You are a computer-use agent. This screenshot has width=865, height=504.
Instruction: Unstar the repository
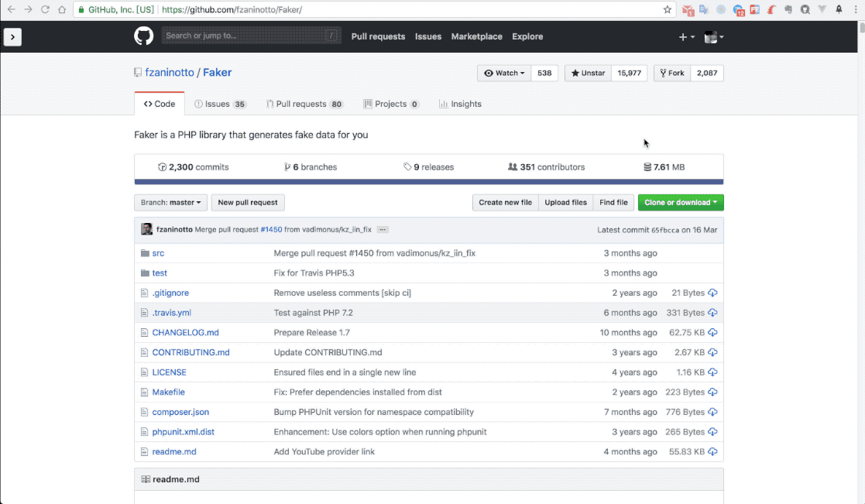pos(588,73)
